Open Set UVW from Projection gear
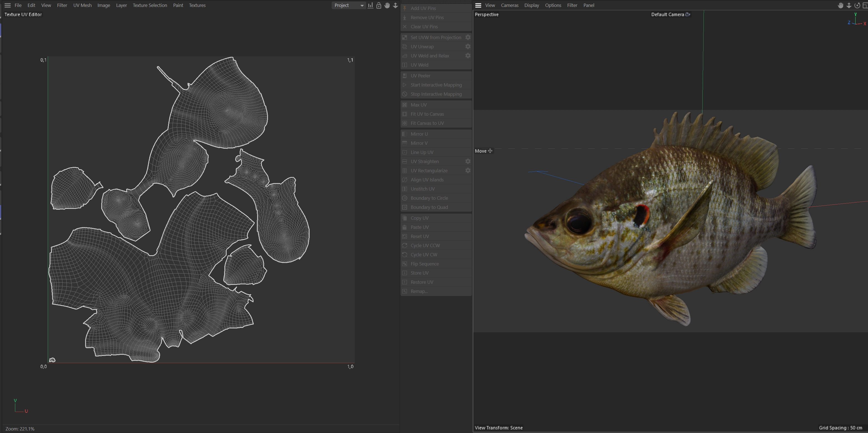Image resolution: width=868 pixels, height=433 pixels. coord(468,37)
